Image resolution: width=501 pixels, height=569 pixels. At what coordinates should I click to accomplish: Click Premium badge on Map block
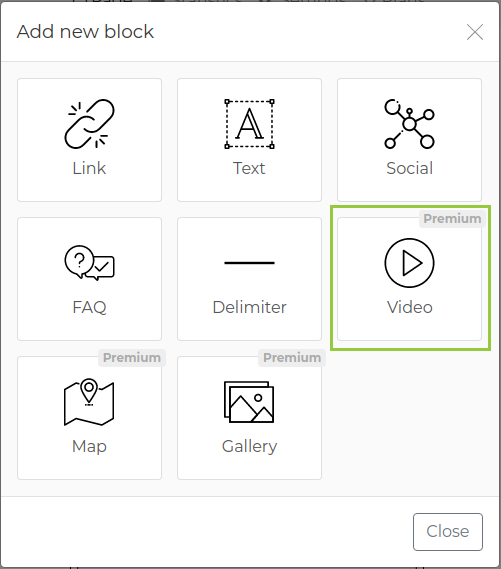tap(132, 358)
